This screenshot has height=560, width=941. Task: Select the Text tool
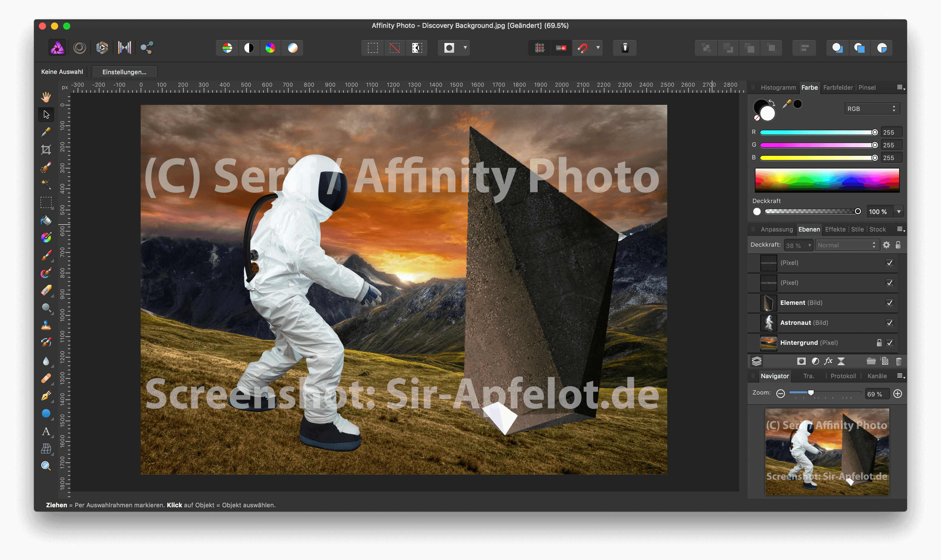tap(46, 431)
